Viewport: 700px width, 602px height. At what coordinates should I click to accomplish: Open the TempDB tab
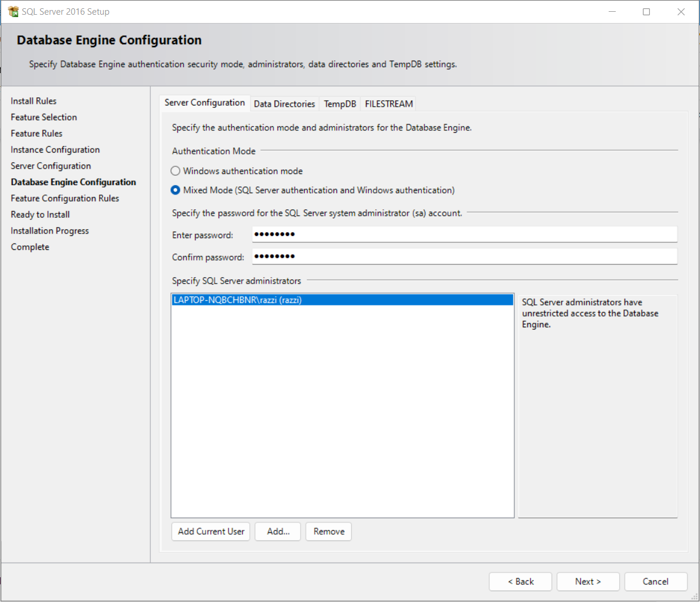340,104
